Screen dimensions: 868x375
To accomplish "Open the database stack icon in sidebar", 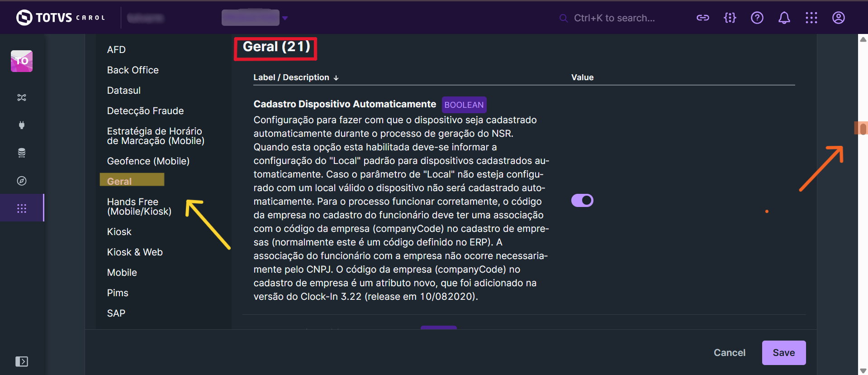I will [x=21, y=153].
